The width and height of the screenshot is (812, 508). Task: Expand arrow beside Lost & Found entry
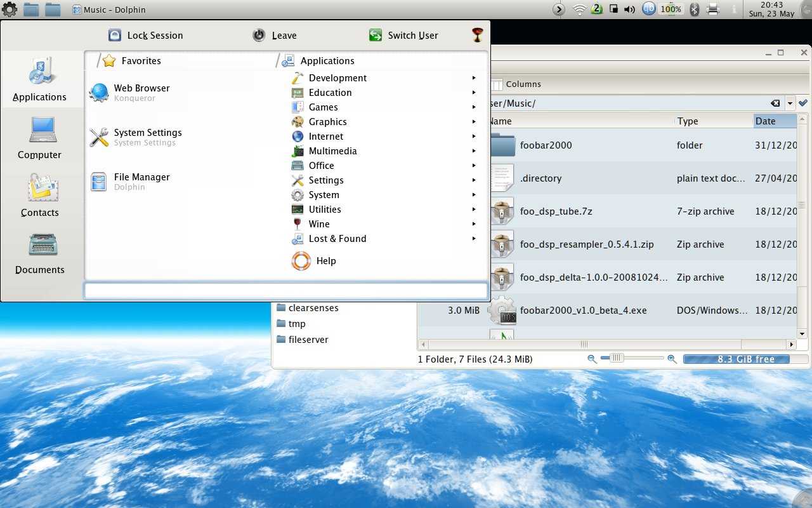pos(474,239)
